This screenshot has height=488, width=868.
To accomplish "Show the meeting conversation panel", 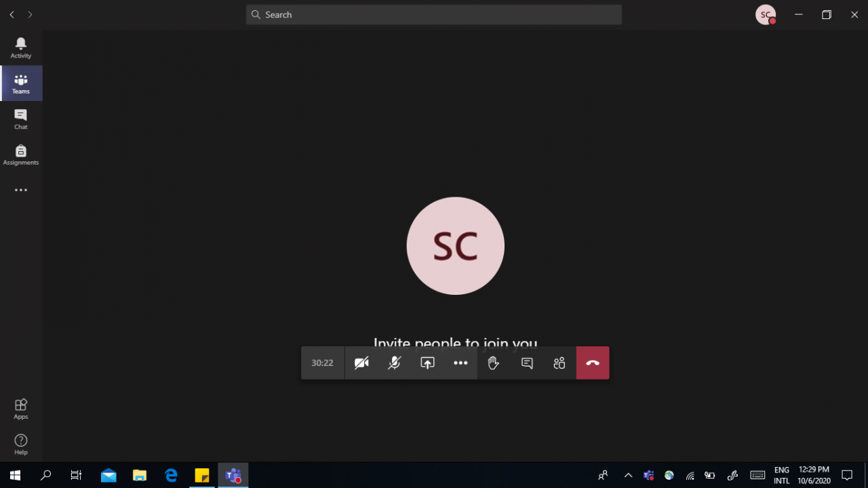I will [x=527, y=363].
